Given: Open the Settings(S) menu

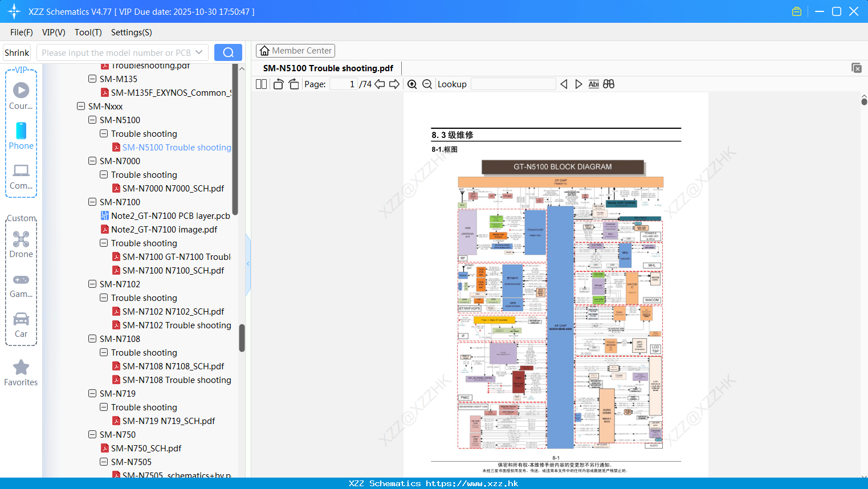Looking at the screenshot, I should tap(132, 32).
